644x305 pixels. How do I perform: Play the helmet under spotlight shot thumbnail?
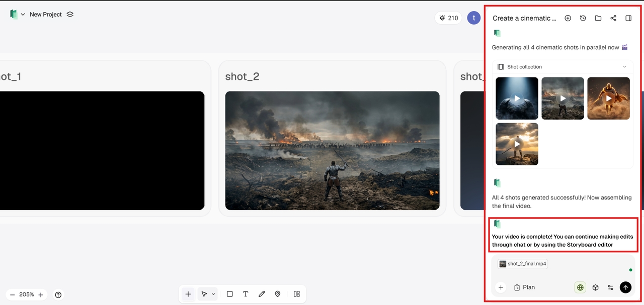(x=517, y=98)
